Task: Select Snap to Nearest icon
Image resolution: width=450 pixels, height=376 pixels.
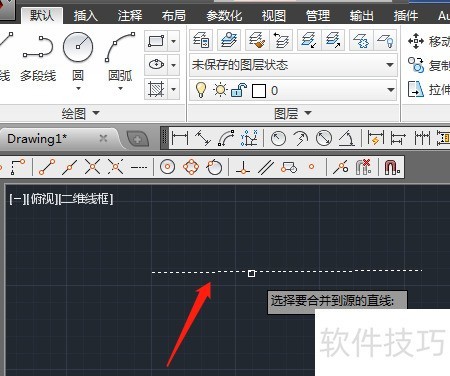Action: (341, 167)
